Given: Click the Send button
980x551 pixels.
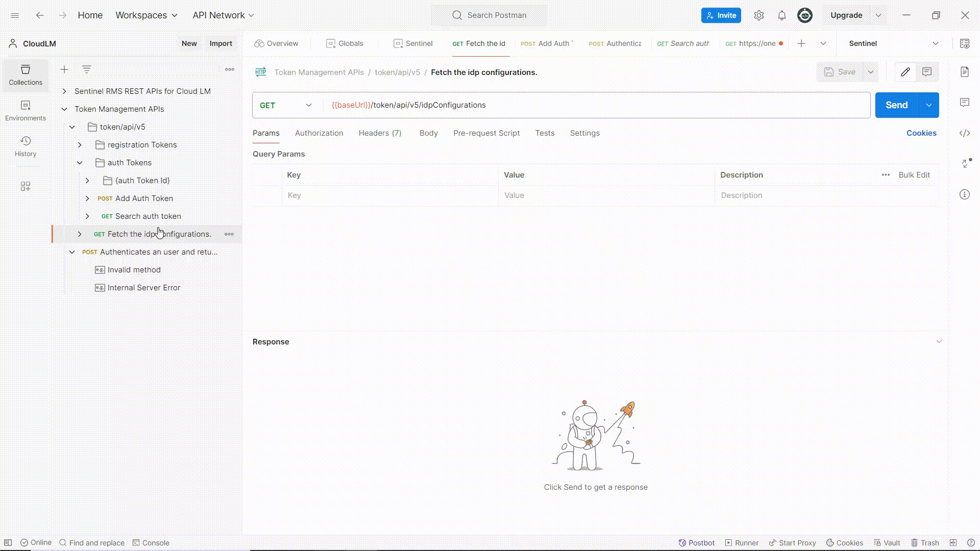Looking at the screenshot, I should pyautogui.click(x=897, y=105).
